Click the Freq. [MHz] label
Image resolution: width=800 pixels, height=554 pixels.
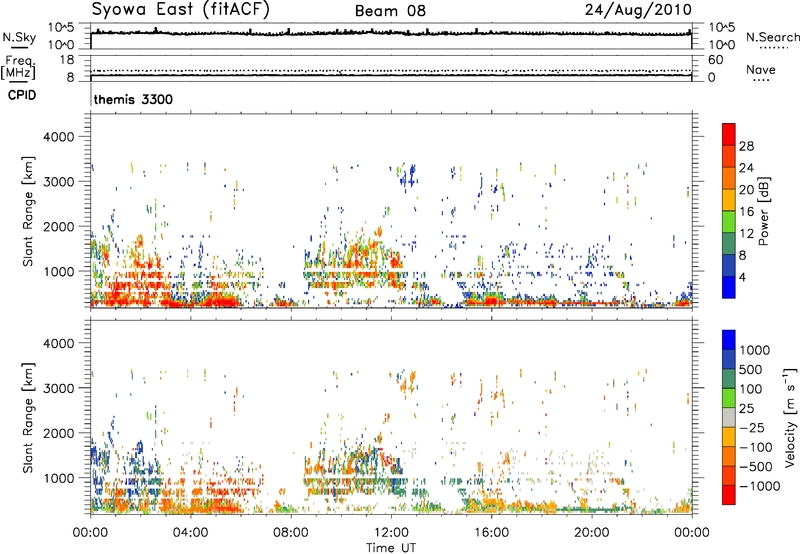click(18, 68)
